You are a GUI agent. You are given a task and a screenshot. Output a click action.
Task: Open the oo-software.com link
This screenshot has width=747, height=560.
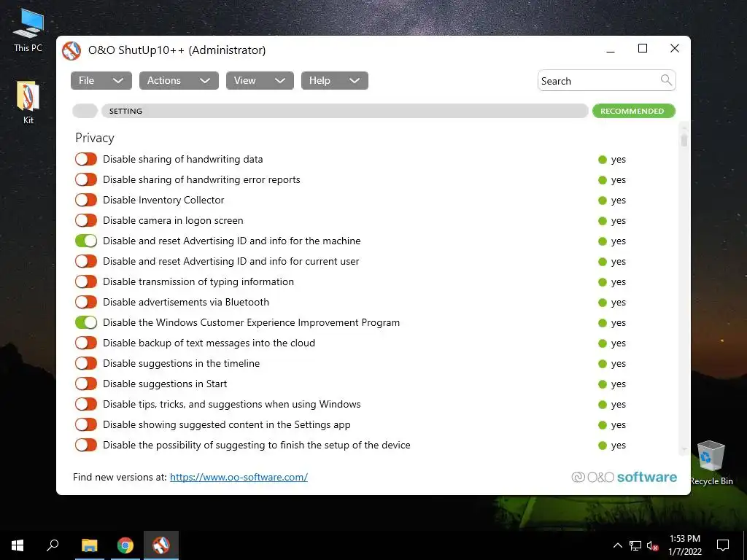239,477
